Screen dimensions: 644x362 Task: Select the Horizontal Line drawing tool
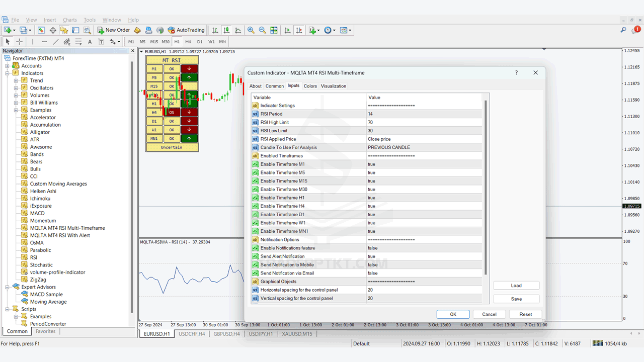(44, 42)
